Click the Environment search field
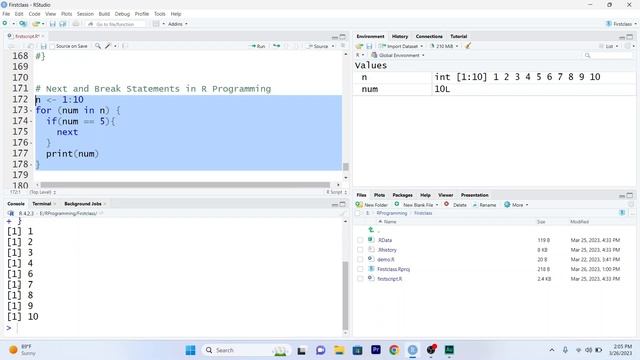 (x=608, y=55)
